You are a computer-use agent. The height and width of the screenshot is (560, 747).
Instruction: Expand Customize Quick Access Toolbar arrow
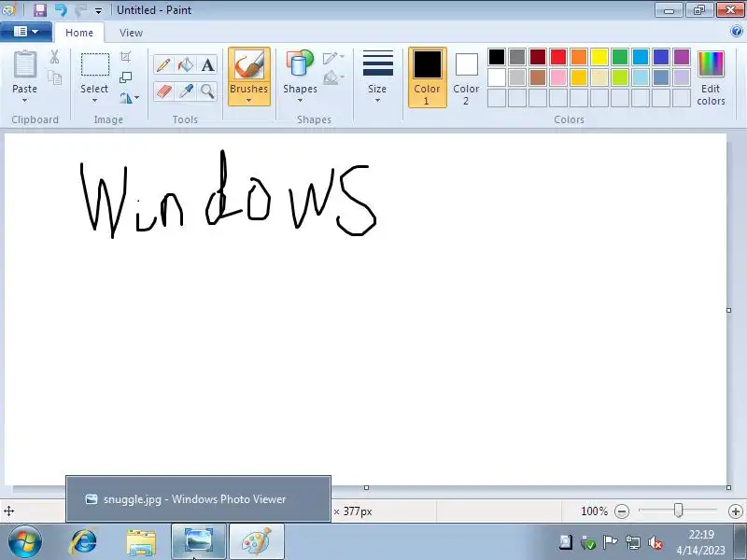[98, 10]
